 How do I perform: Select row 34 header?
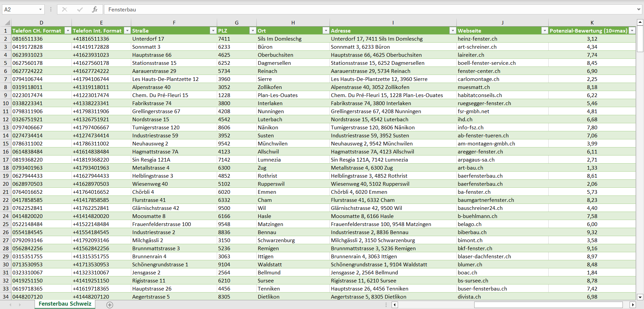pos(6,297)
